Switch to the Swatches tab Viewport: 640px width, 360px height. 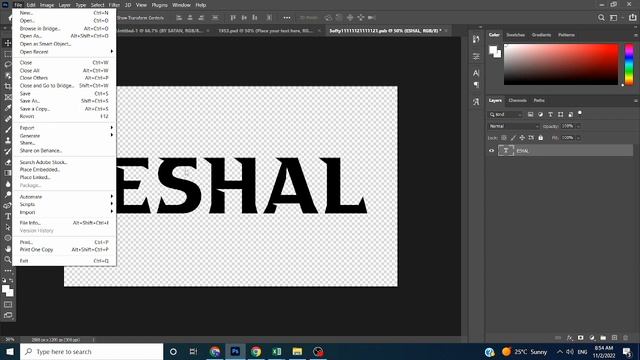[516, 35]
